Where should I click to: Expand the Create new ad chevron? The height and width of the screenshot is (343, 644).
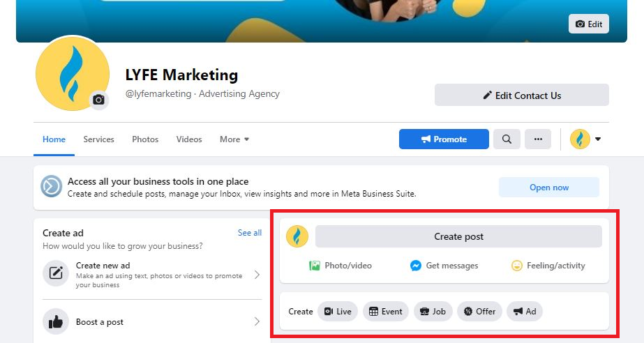tap(256, 275)
